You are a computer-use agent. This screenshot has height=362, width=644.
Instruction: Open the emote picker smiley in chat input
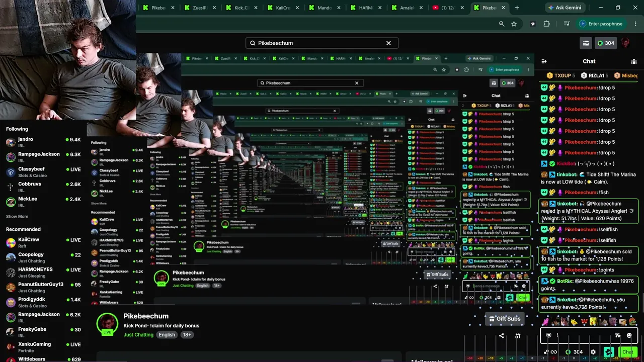click(x=629, y=335)
